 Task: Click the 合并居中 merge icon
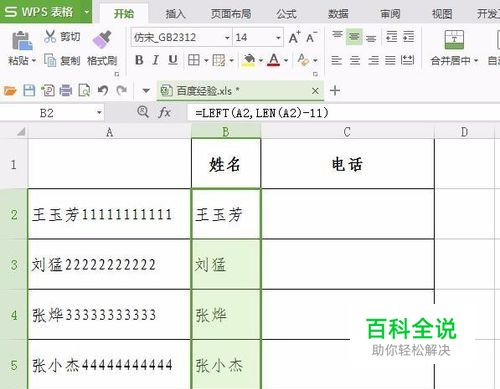[x=454, y=39]
